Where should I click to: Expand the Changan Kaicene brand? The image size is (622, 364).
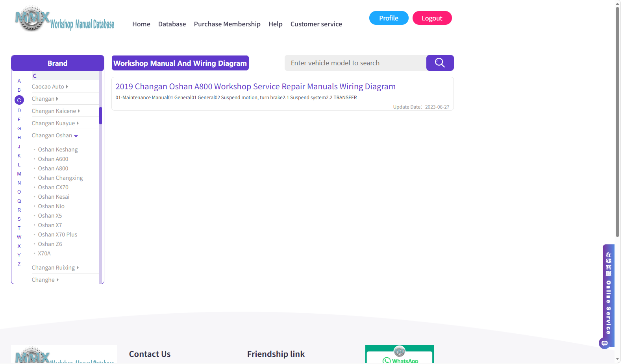point(56,111)
